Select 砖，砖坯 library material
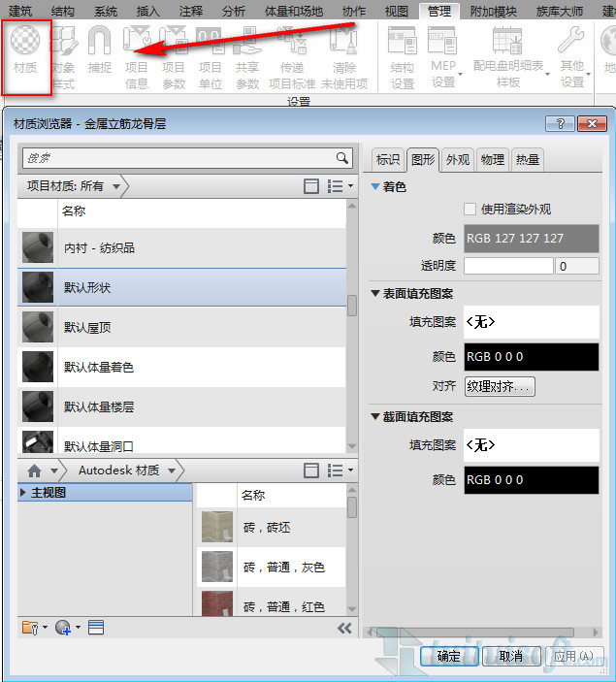The width and height of the screenshot is (616, 682). click(272, 527)
